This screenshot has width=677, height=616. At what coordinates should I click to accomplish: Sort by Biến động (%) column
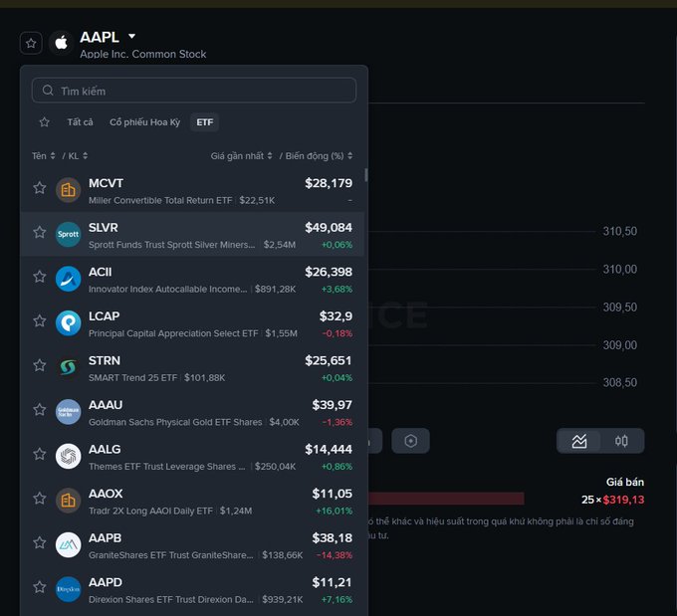point(319,156)
